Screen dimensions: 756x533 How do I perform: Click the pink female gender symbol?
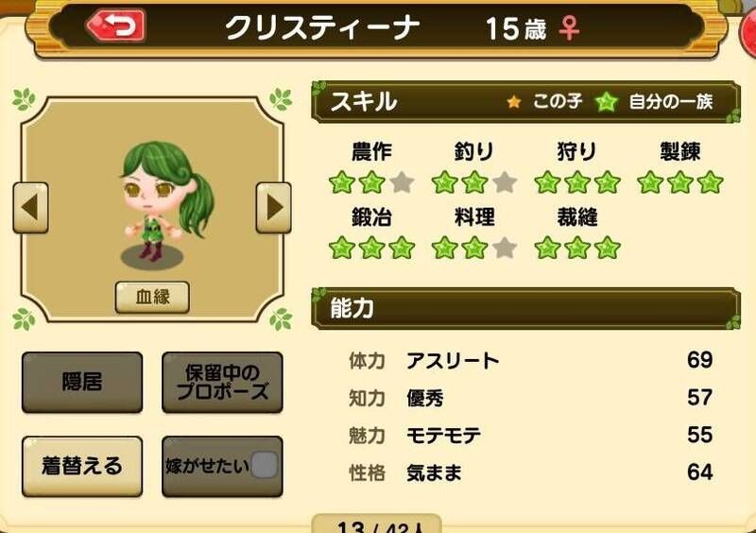[570, 28]
